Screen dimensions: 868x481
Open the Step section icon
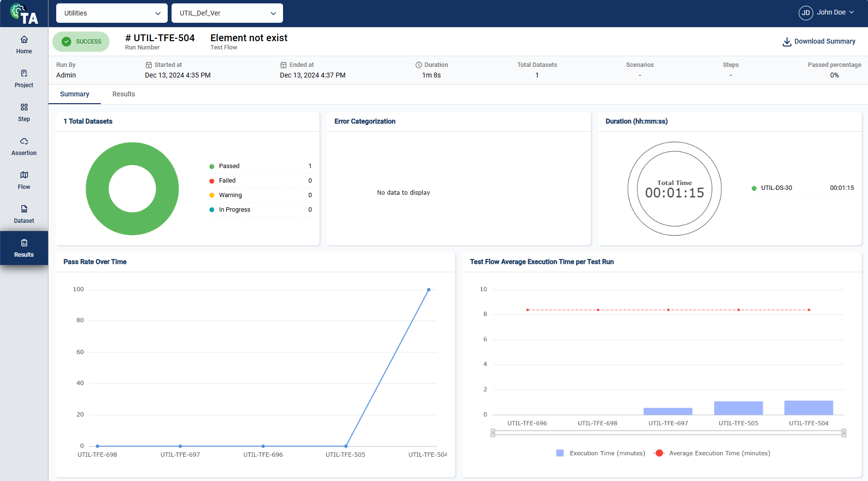click(x=24, y=108)
